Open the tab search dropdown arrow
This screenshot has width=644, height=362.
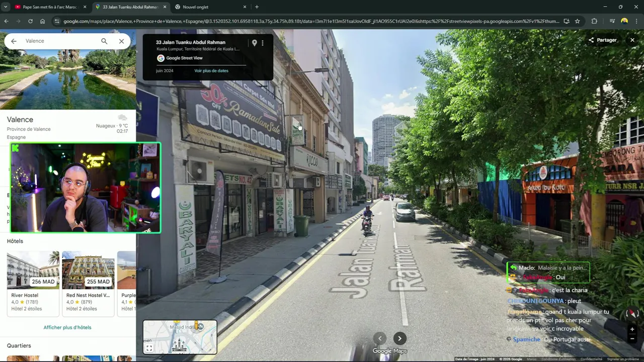(x=6, y=7)
